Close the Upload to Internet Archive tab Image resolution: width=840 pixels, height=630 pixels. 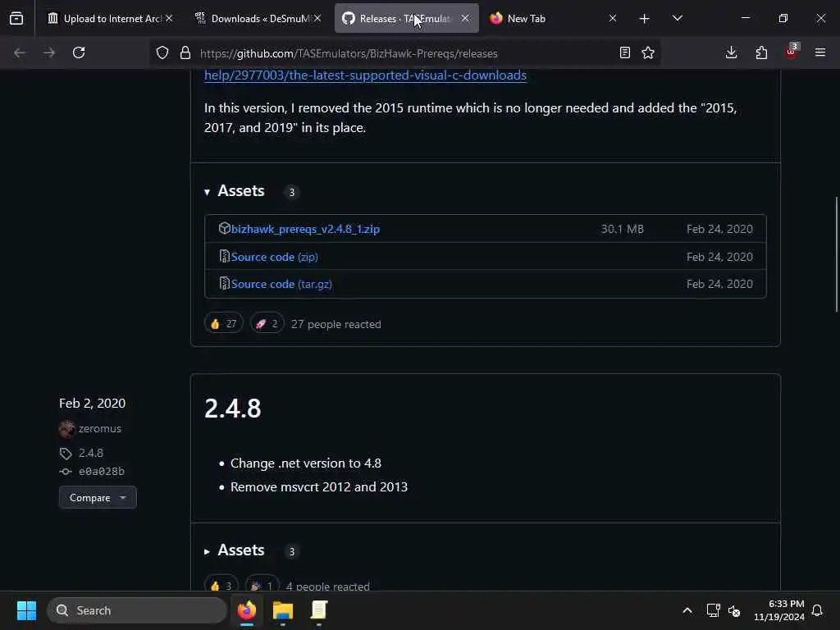click(x=169, y=18)
